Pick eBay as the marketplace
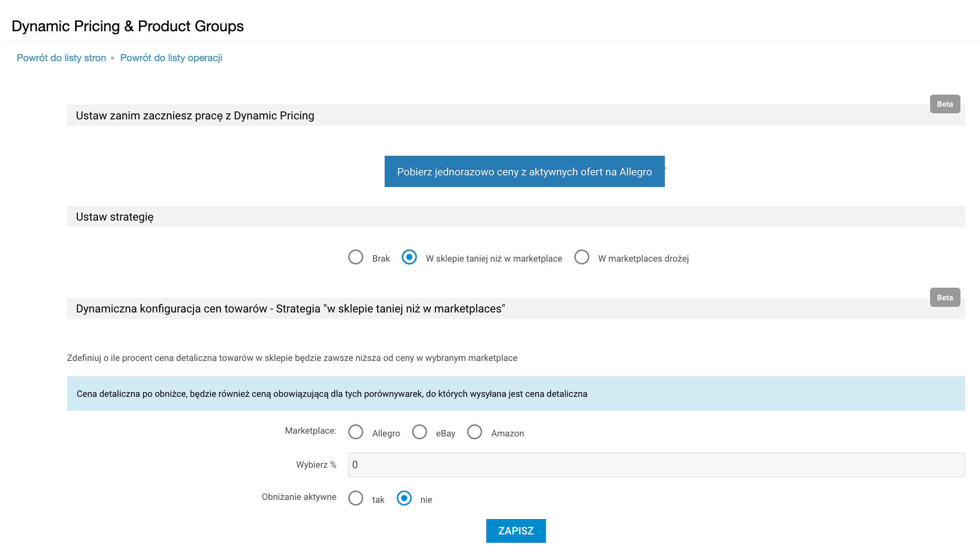The width and height of the screenshot is (980, 554). click(420, 432)
